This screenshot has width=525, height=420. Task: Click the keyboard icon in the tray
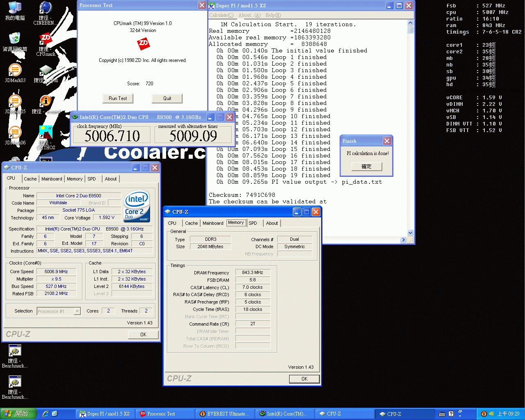click(442, 414)
